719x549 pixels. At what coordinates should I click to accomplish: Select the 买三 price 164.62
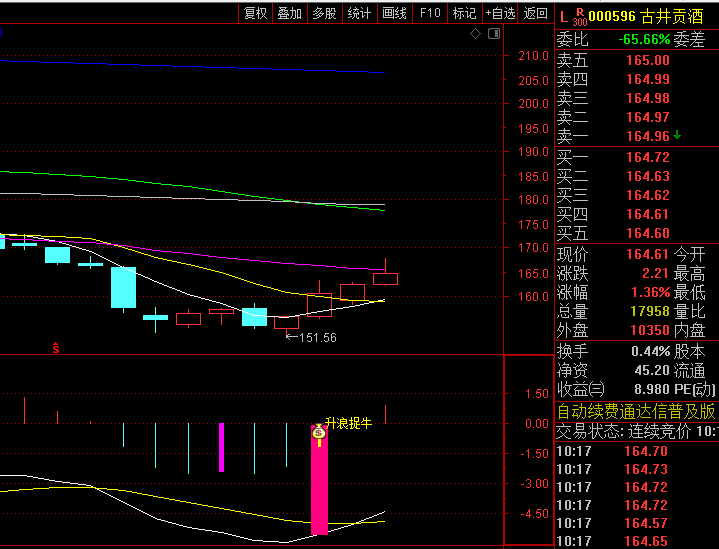[x=648, y=195]
